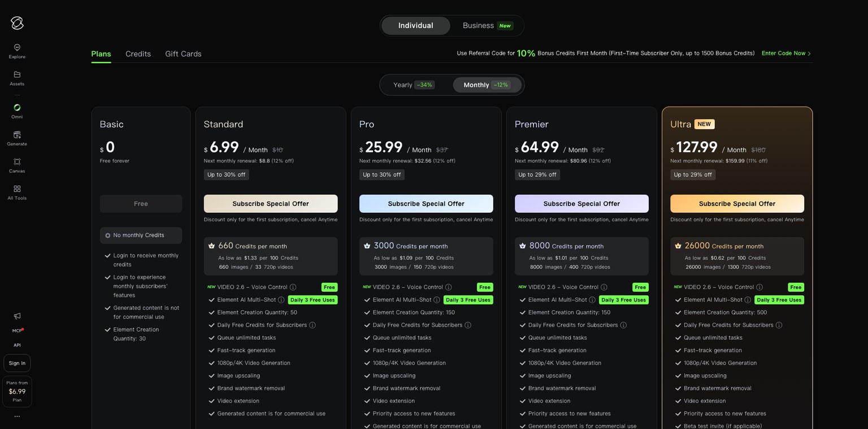Viewport: 868px width, 429px height.
Task: Click the NEW badge beside Ultra
Action: pos(704,124)
